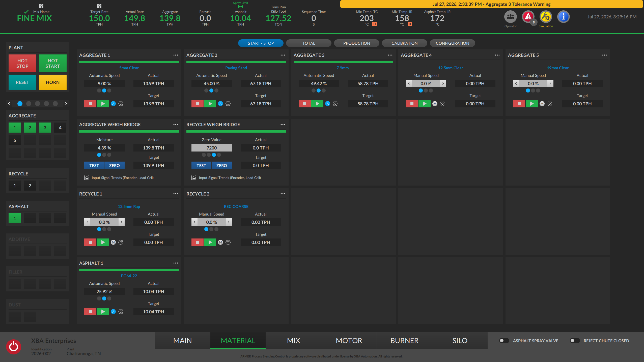This screenshot has width=644, height=362.
Task: Toggle the Asphalt Spray Valve switch
Action: (x=504, y=341)
